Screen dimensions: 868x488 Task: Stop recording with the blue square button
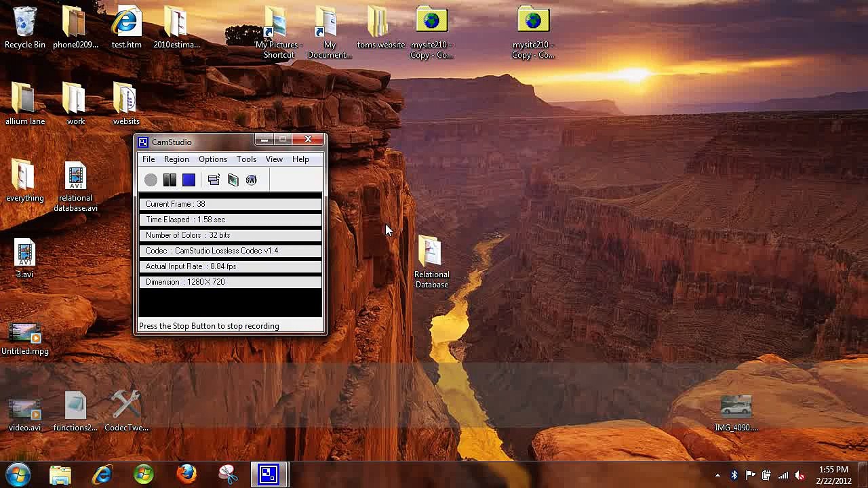click(189, 180)
